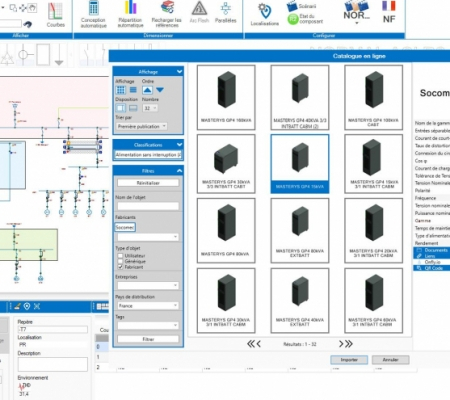Collapse the Classifications panel

click(x=179, y=145)
